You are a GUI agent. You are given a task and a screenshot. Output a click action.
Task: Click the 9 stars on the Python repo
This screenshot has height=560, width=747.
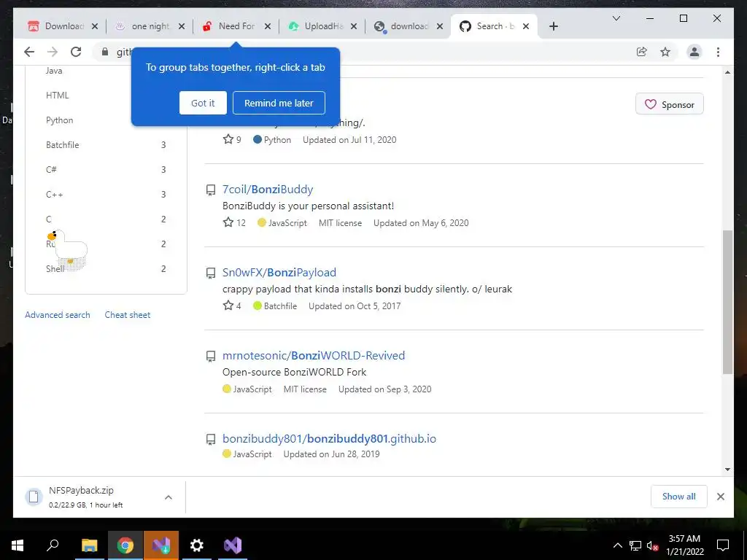(x=232, y=139)
